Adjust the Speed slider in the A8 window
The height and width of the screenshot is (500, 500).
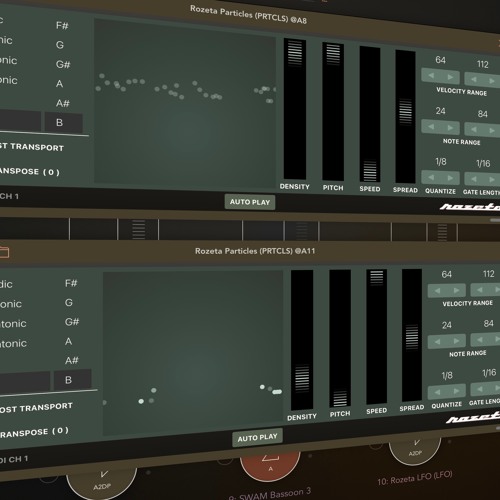click(370, 114)
